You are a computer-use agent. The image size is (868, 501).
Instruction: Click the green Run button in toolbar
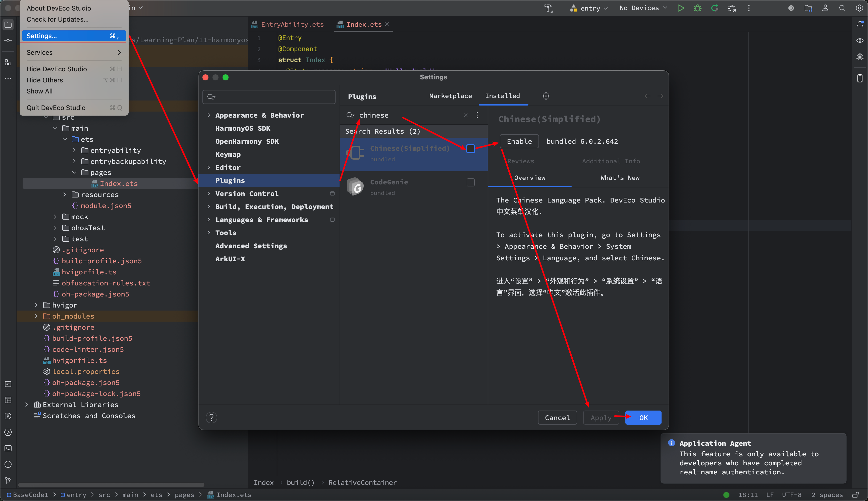tap(680, 8)
